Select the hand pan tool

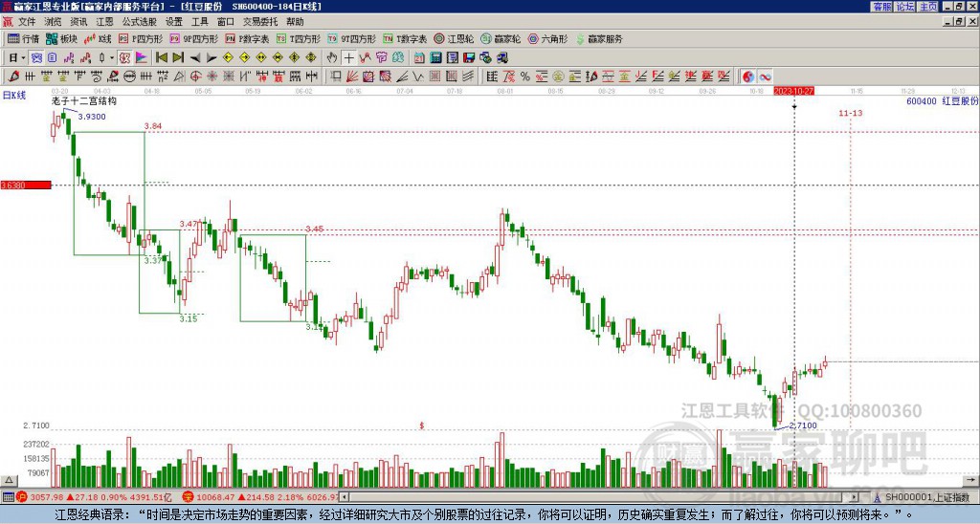click(332, 58)
